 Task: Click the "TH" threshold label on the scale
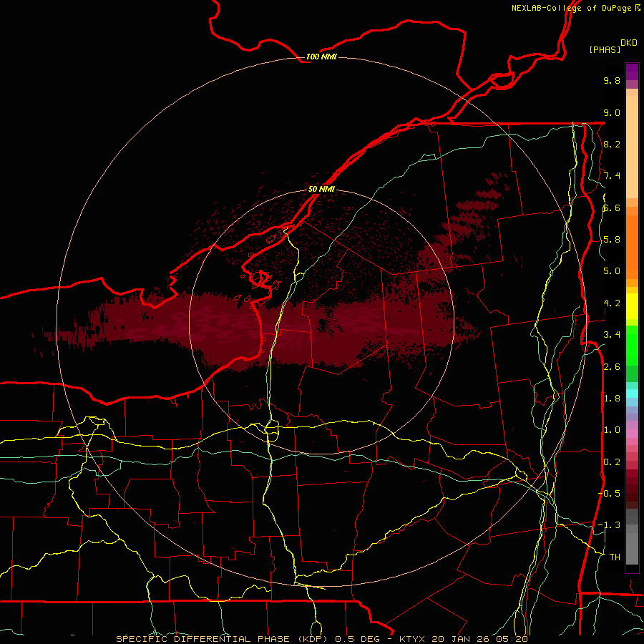[x=615, y=557]
